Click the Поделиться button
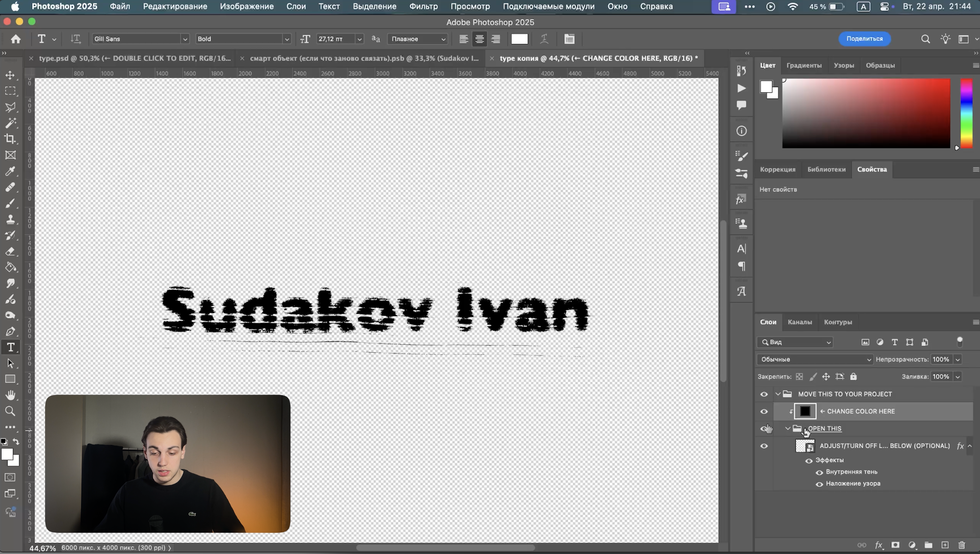The width and height of the screenshot is (980, 554). (865, 39)
